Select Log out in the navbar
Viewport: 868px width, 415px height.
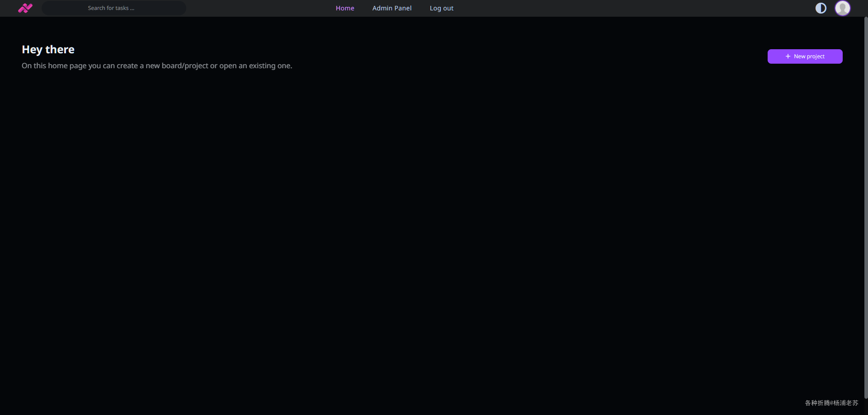click(x=442, y=8)
